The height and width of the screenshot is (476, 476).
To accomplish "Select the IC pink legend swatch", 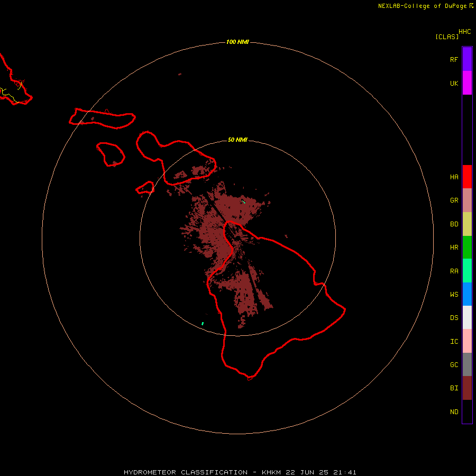I will pyautogui.click(x=467, y=341).
